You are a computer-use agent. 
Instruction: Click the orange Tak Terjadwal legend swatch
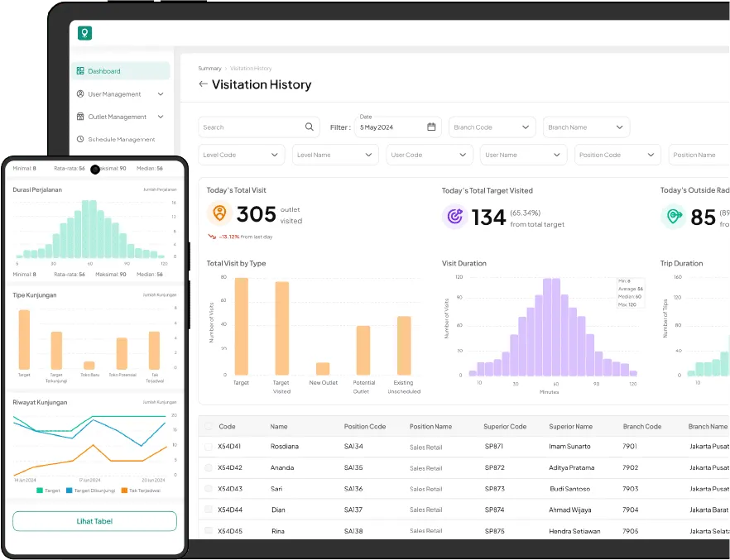coord(124,491)
